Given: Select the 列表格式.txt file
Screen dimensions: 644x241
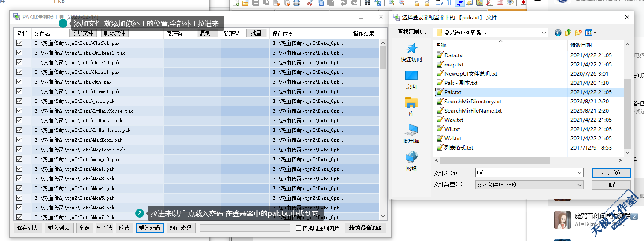Looking at the screenshot, I should tap(455, 148).
